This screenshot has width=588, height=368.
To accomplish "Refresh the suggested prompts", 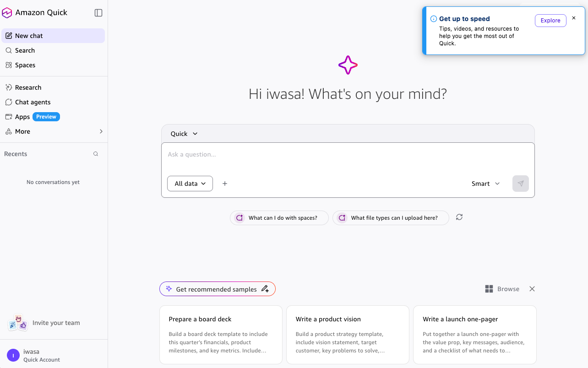I will 459,217.
